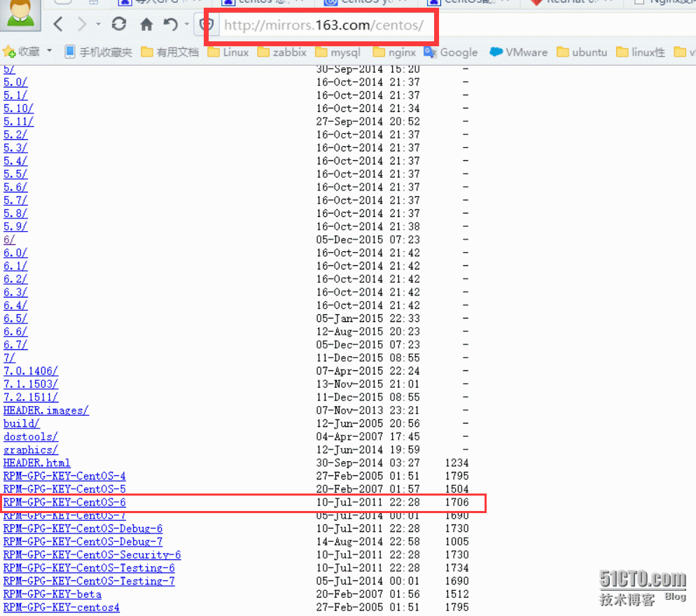Image resolution: width=696 pixels, height=616 pixels.
Task: Click the security shield icon
Action: pos(207,24)
